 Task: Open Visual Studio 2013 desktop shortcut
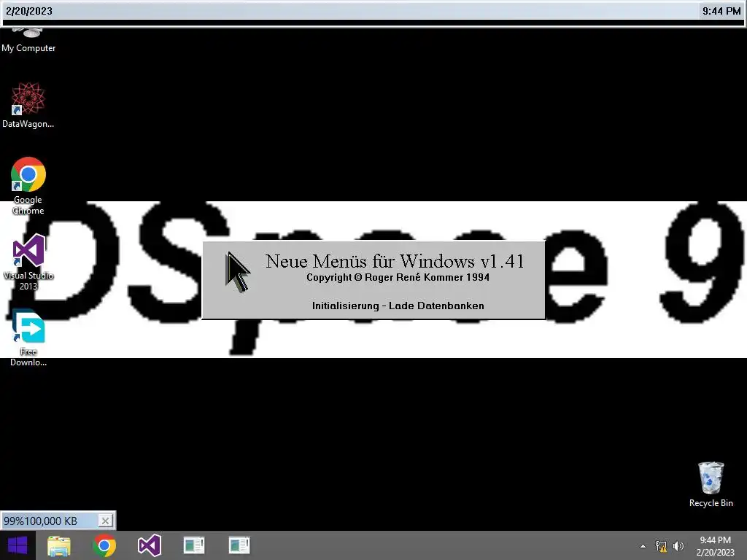(28, 262)
